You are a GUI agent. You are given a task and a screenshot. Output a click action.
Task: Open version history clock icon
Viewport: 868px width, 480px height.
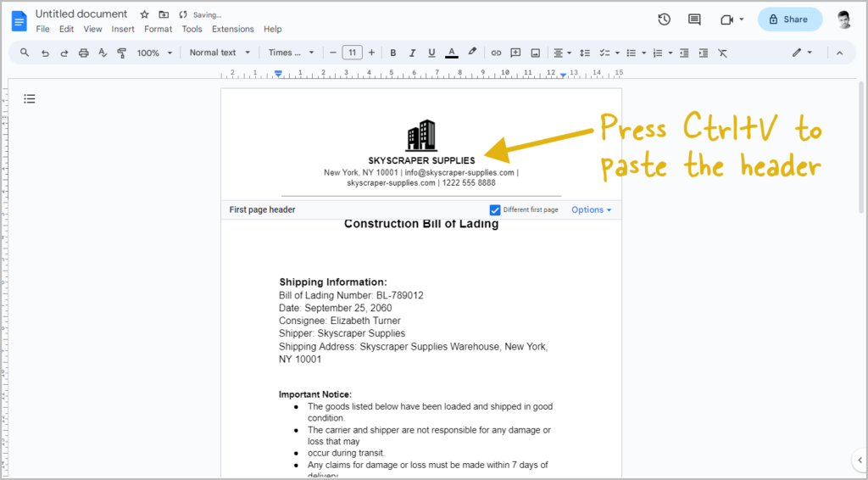tap(665, 20)
